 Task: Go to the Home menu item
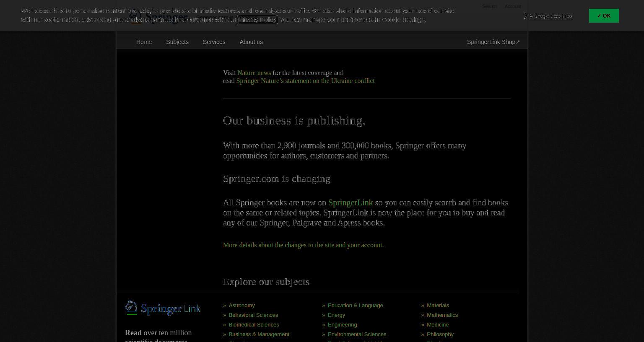(144, 42)
